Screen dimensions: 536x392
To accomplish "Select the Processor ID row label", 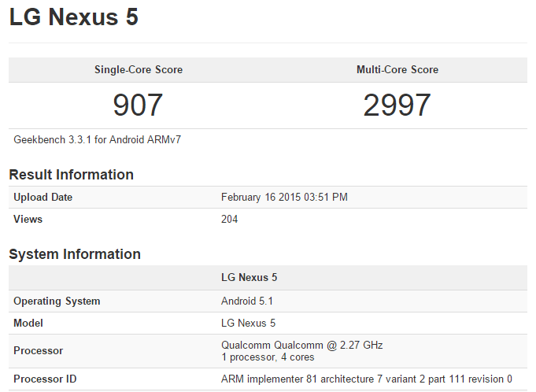I will pos(45,379).
